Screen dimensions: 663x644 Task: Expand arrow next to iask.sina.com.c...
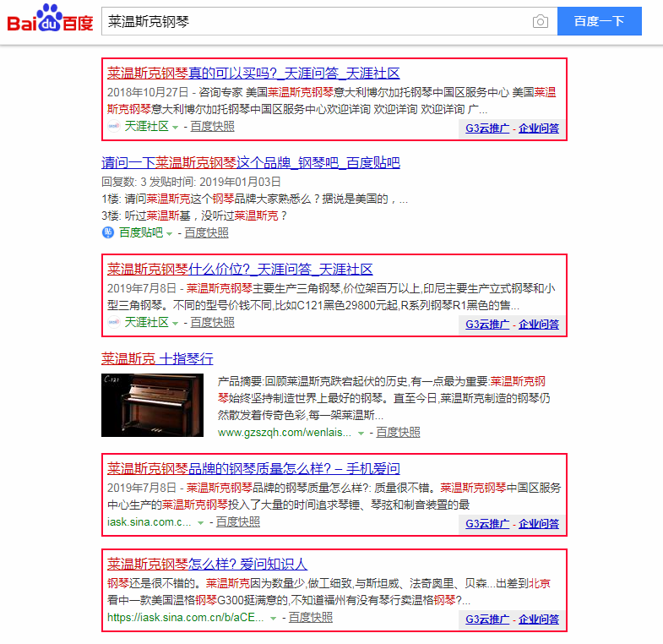coord(200,523)
